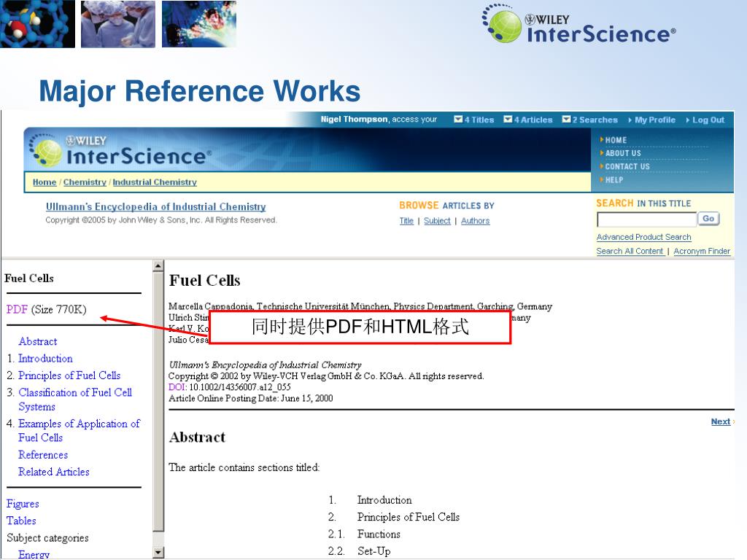
Task: Click the Chemistry breadcrumb link
Action: click(x=85, y=182)
